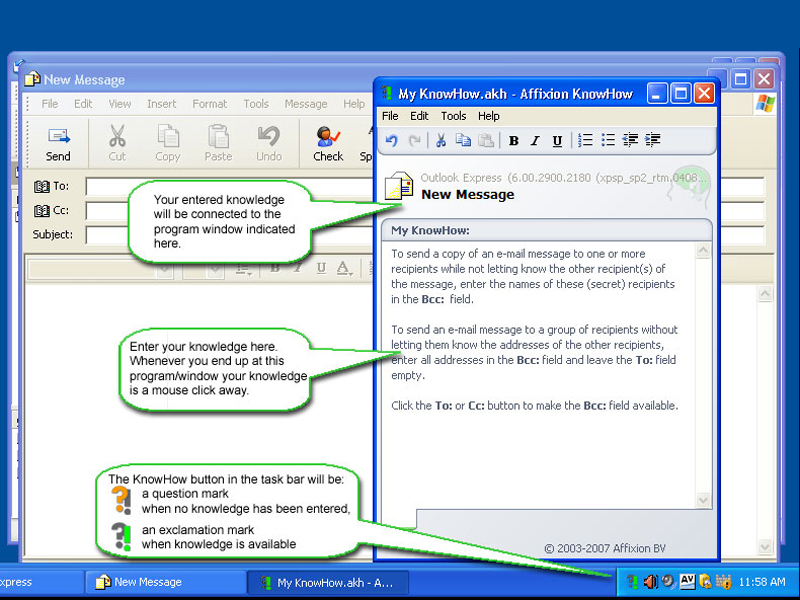Open Insert menu in New Message window
800x600 pixels.
tap(161, 104)
